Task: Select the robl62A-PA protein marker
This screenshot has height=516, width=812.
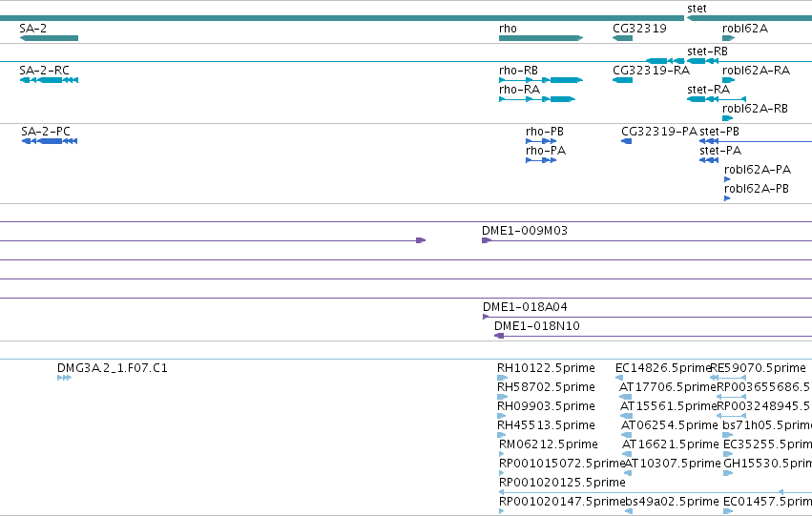Action: [x=727, y=179]
